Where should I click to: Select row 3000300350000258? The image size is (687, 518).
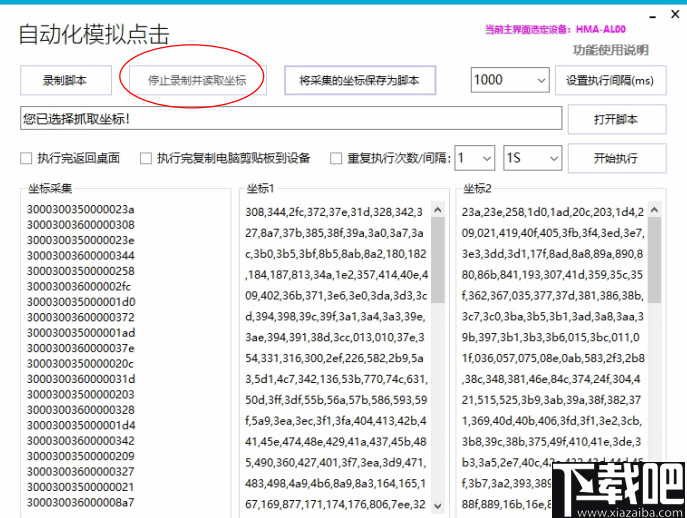click(x=81, y=271)
